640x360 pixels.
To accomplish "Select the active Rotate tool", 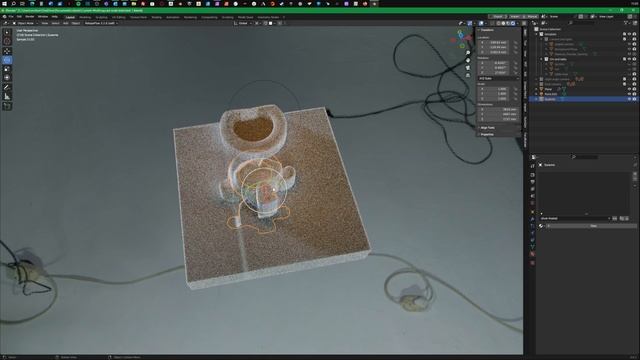I will click(x=7, y=60).
